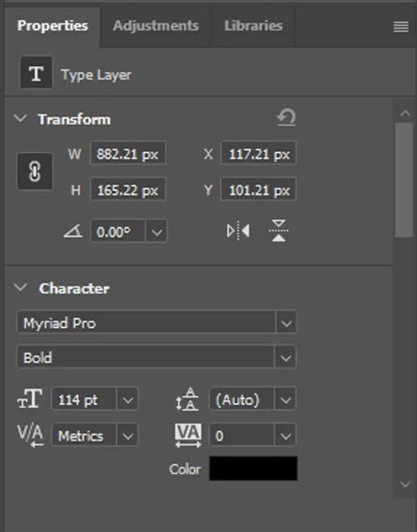
Task: Open the Properties panel hamburger menu
Action: pos(401,26)
